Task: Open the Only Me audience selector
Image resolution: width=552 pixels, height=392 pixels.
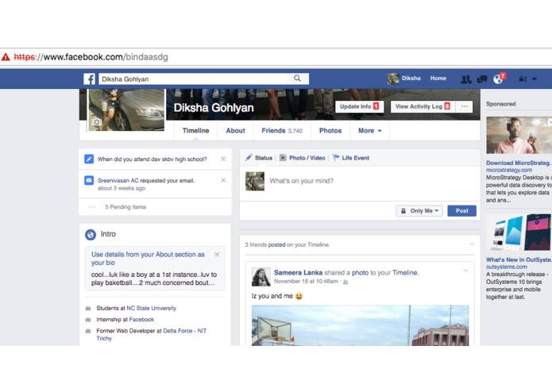Action: (x=419, y=210)
